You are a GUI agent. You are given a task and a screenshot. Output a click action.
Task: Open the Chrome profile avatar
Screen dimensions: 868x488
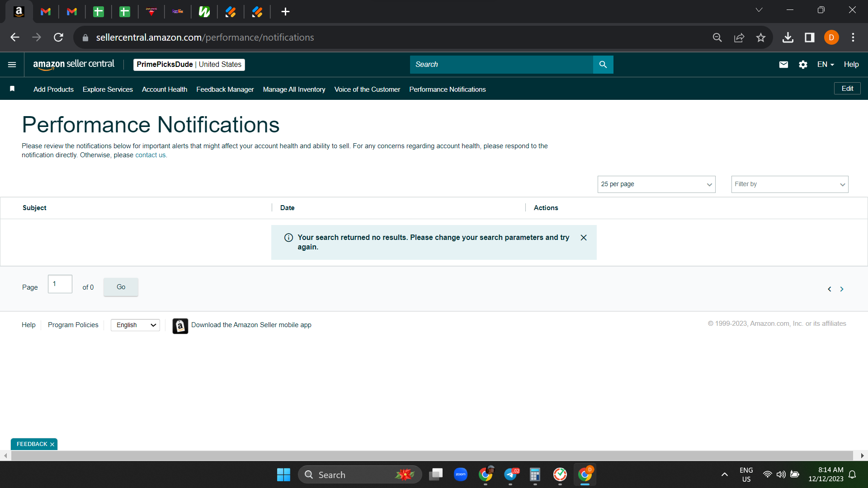(831, 38)
